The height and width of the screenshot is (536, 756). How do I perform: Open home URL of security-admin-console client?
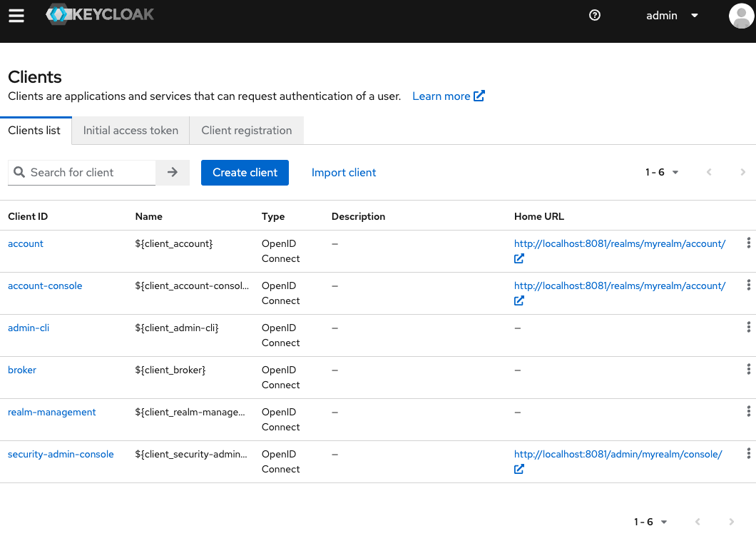click(x=618, y=454)
